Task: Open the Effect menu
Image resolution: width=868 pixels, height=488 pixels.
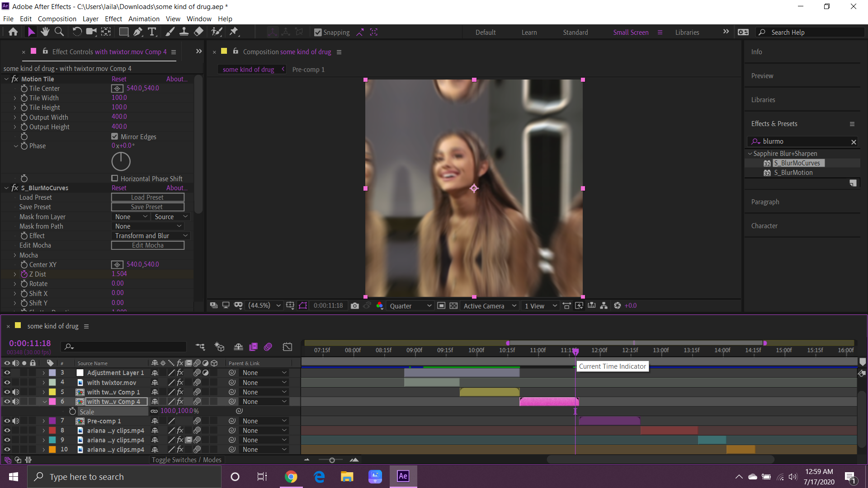Action: pos(113,19)
